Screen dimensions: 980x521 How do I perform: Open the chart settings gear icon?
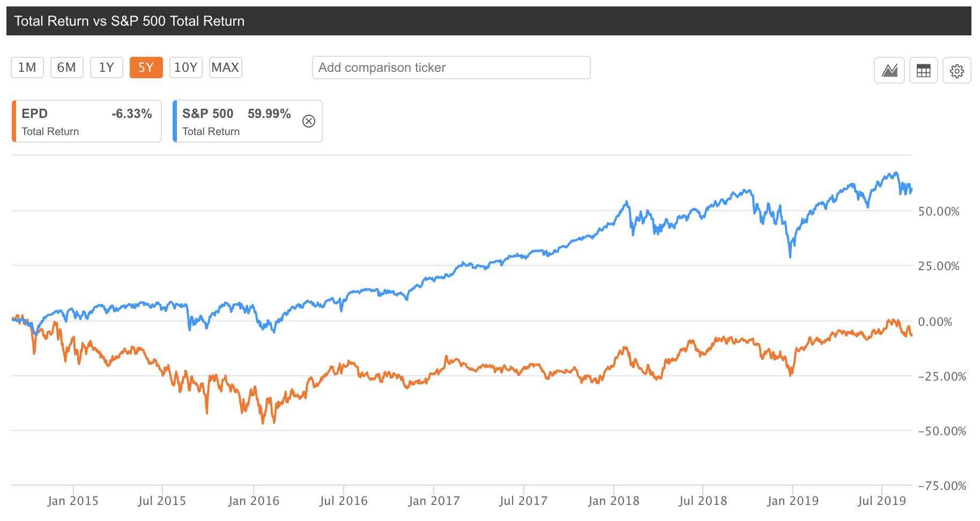957,70
